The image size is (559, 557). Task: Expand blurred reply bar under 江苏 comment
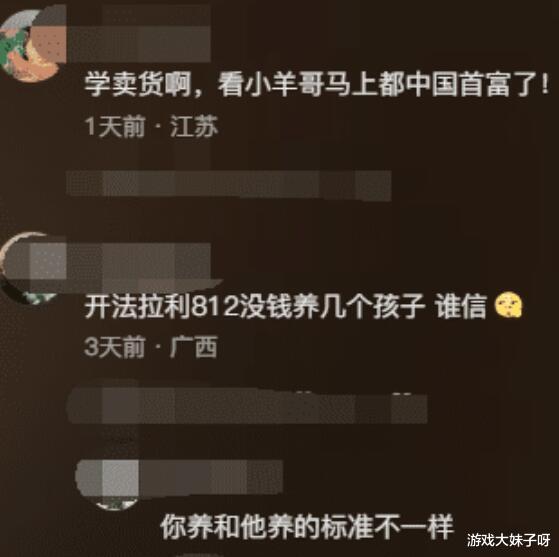pos(229,183)
